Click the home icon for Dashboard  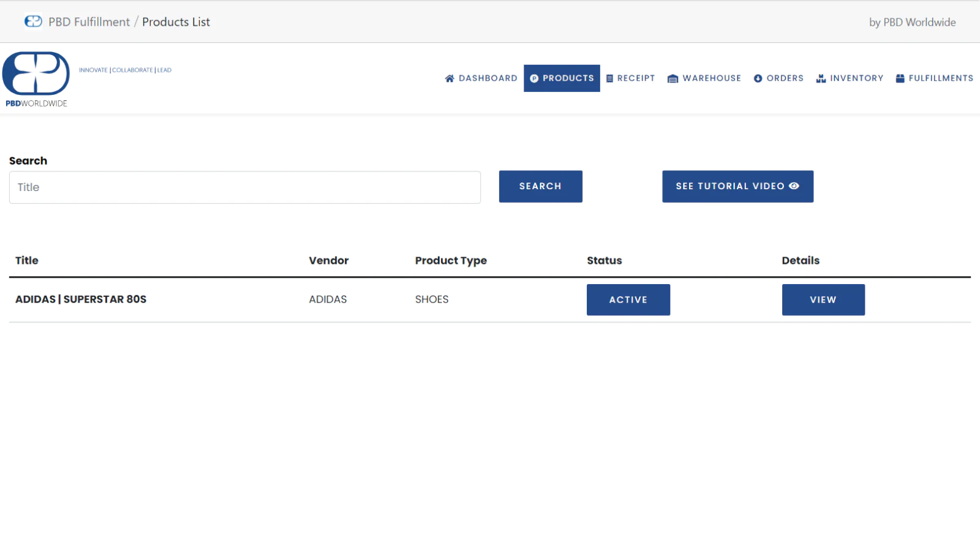pyautogui.click(x=450, y=78)
